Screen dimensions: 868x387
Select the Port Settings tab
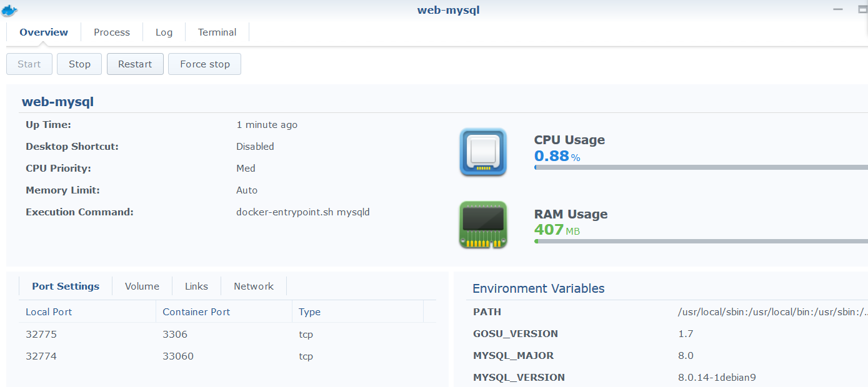point(66,287)
